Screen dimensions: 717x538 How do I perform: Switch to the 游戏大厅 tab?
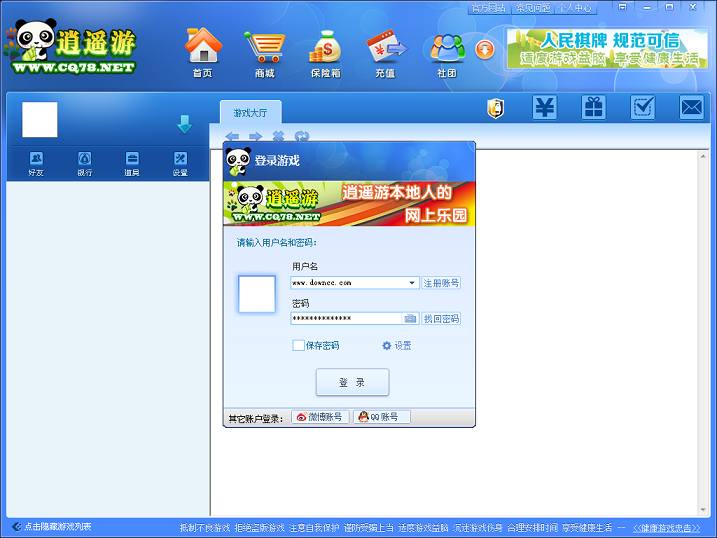coord(250,113)
